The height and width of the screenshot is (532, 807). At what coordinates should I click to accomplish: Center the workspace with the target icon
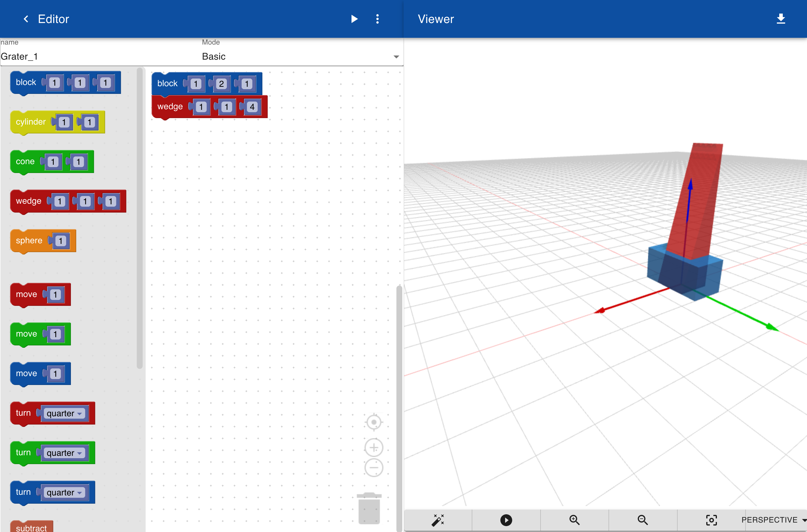[374, 422]
